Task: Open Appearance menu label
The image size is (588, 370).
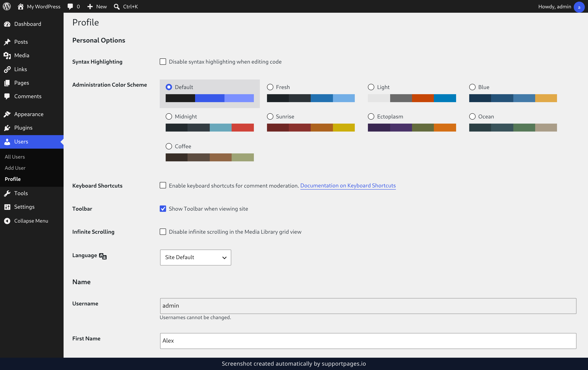Action: click(x=29, y=114)
